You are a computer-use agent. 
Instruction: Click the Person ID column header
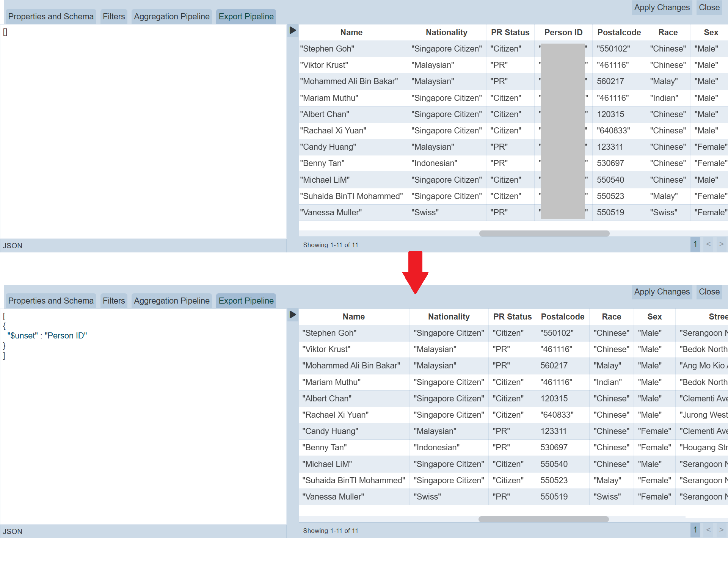pyautogui.click(x=563, y=33)
